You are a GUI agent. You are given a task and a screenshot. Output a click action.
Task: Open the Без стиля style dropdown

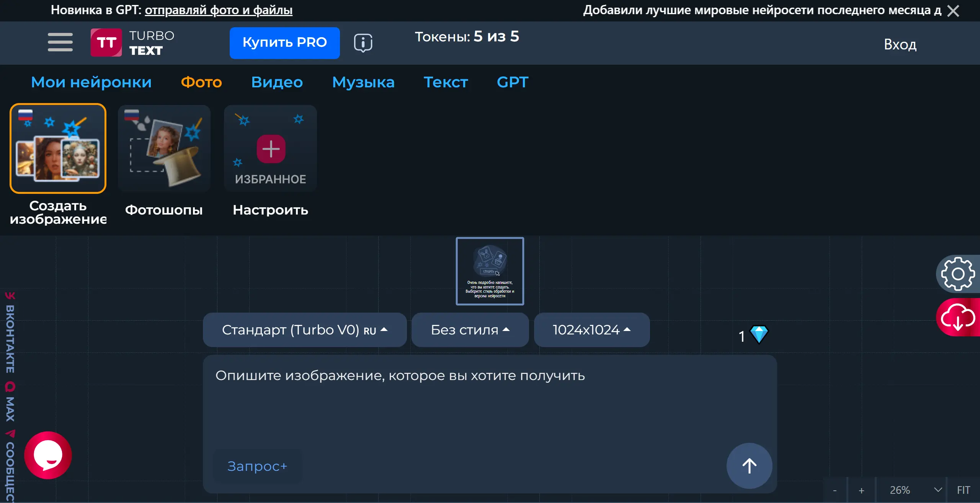pos(470,330)
